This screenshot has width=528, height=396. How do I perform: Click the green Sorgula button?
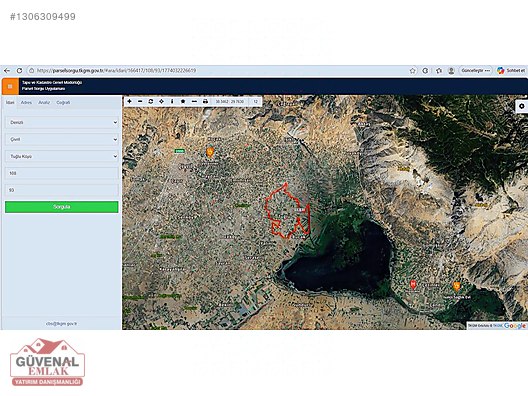62,207
